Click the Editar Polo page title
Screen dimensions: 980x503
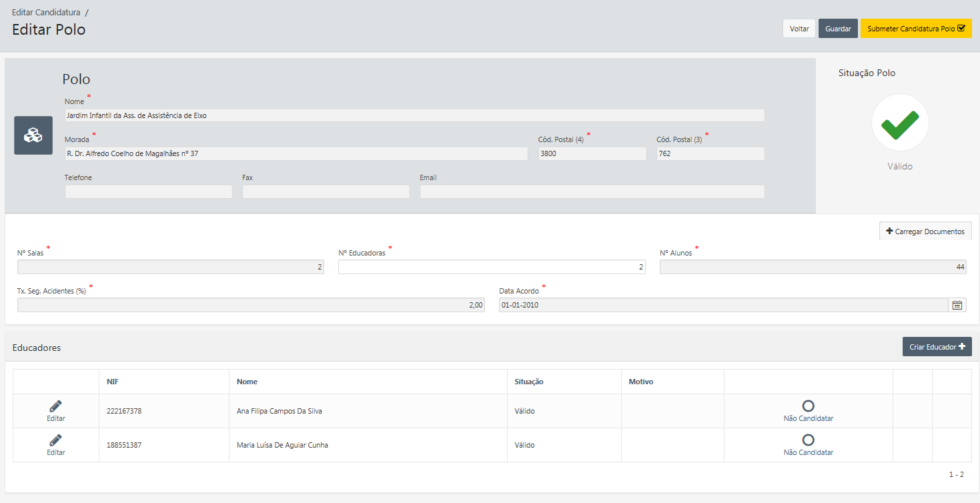coord(49,29)
